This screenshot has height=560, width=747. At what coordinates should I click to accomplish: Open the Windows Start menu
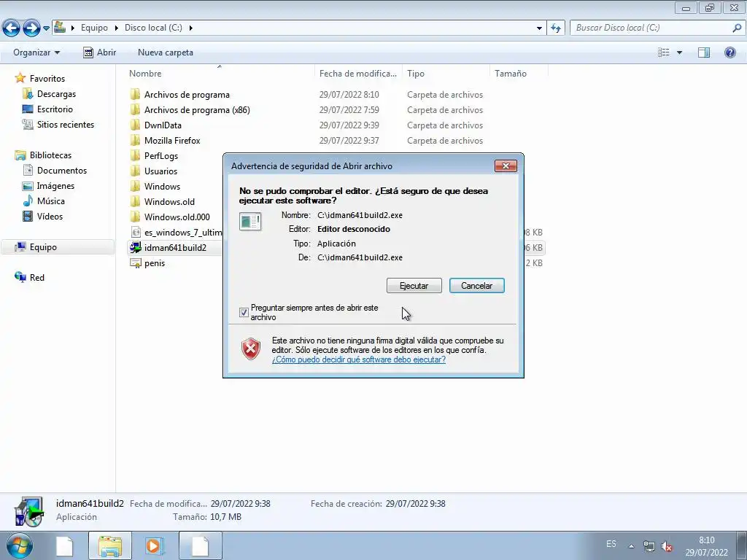[19, 545]
